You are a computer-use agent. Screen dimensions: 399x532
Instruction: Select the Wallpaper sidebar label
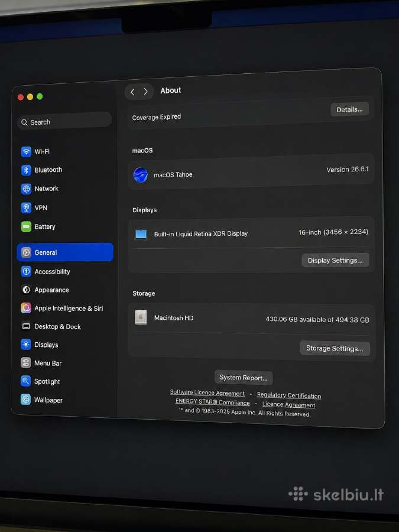(48, 400)
